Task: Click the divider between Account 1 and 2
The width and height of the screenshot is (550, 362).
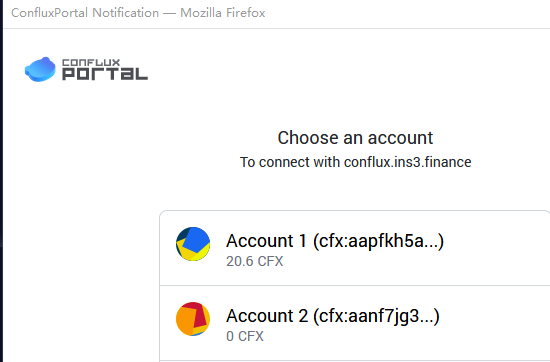Action: tap(355, 286)
